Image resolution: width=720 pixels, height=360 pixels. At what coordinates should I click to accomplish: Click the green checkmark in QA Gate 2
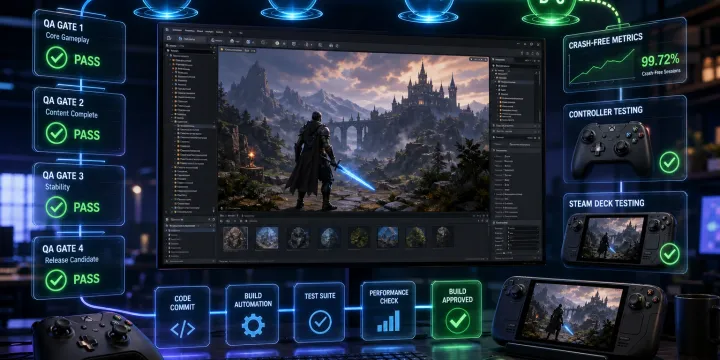click(x=57, y=134)
